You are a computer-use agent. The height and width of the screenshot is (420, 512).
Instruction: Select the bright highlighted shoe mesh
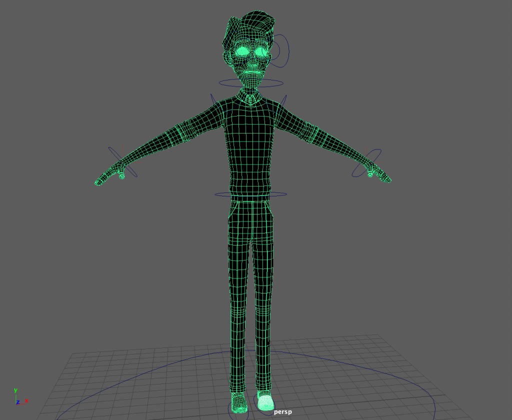point(265,401)
